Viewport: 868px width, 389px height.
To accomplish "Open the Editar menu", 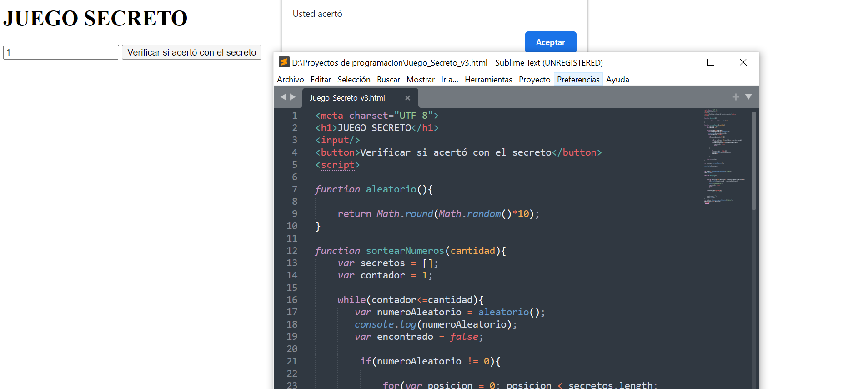I will [x=321, y=80].
